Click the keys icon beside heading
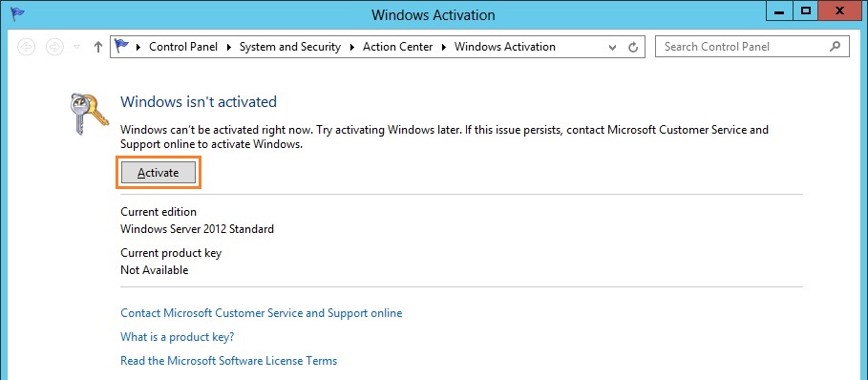The width and height of the screenshot is (868, 380). click(89, 114)
